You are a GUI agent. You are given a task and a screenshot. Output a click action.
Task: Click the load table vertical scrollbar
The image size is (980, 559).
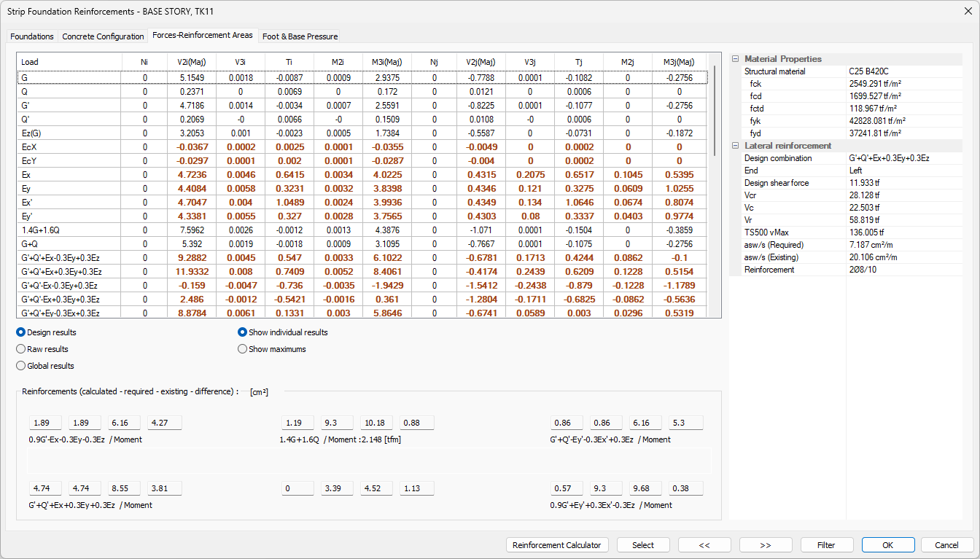[714, 182]
